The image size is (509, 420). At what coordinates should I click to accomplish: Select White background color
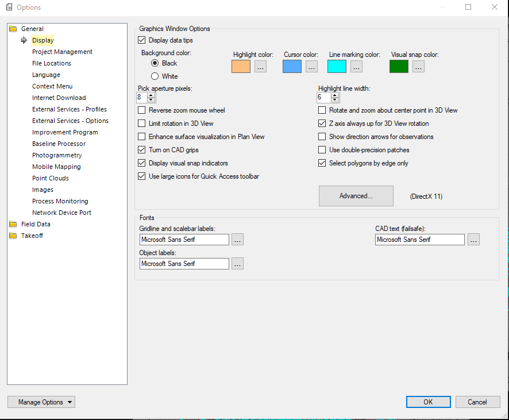(x=155, y=76)
